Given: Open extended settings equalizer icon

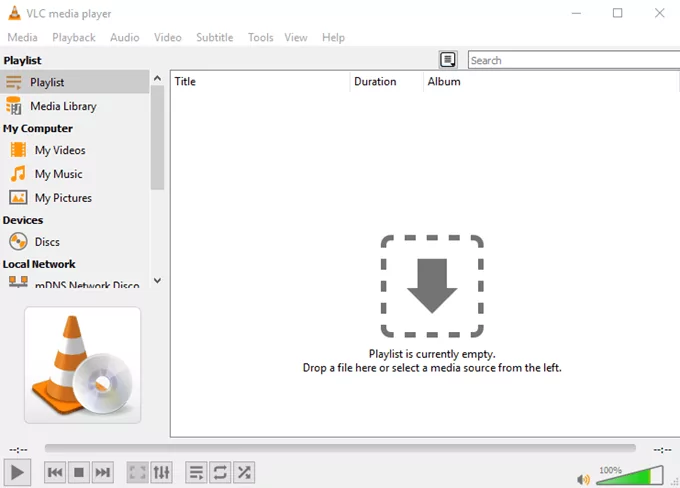Looking at the screenshot, I should [x=161, y=472].
